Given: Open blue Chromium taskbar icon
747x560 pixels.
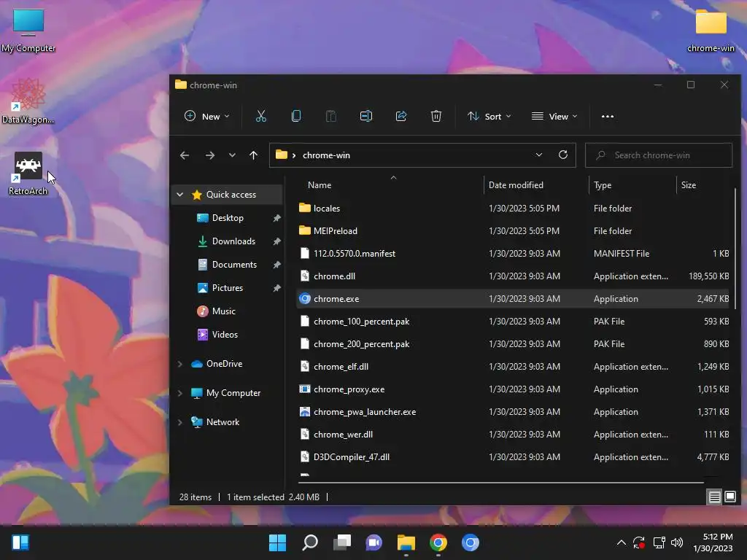Looking at the screenshot, I should click(x=471, y=542).
